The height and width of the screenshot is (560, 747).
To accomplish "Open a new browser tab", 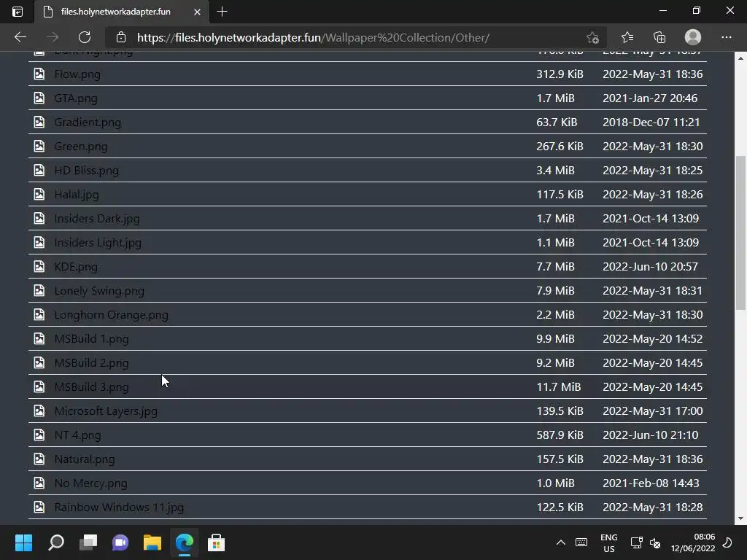I will click(222, 12).
